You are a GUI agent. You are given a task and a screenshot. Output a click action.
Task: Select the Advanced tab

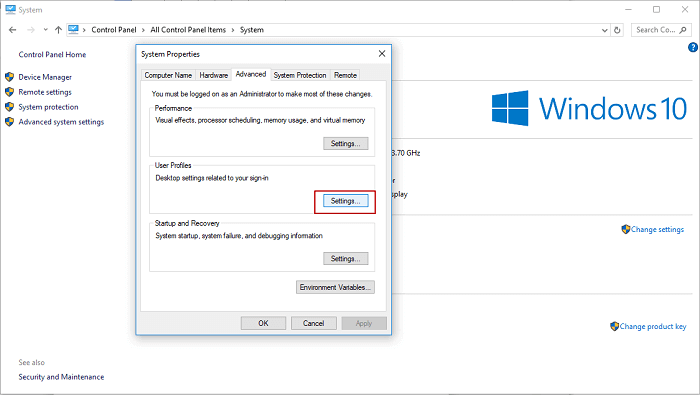tap(251, 74)
